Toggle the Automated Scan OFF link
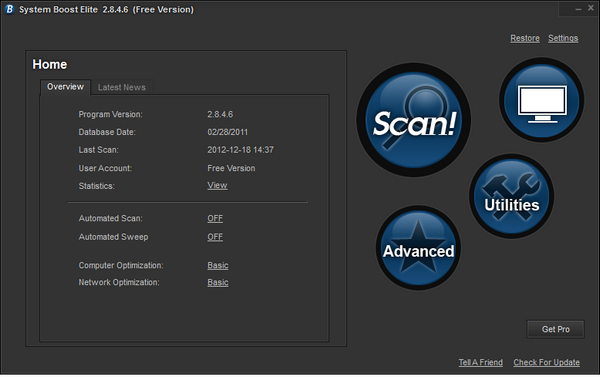This screenshot has width=600, height=377. 215,218
